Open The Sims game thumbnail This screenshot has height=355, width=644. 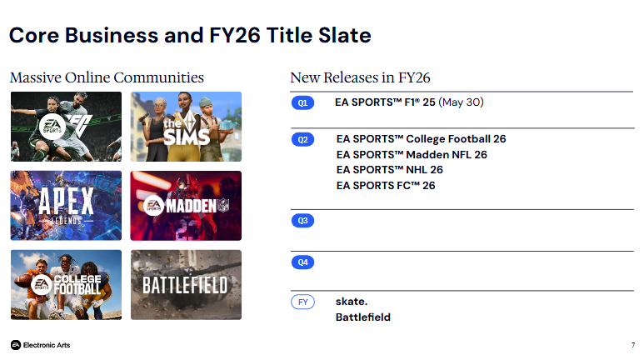click(186, 127)
